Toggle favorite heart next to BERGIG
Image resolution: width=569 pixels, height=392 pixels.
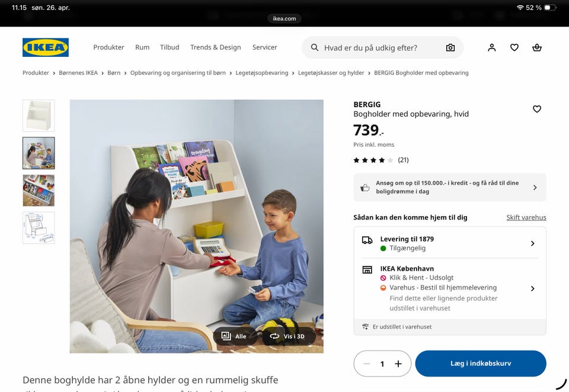pos(537,109)
